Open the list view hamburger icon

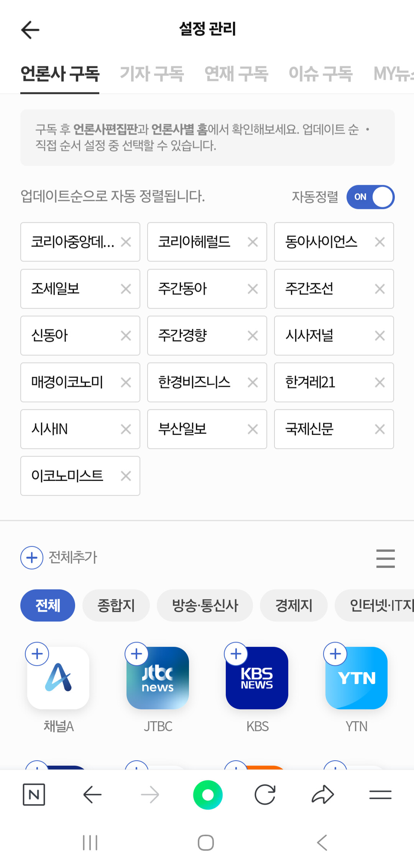coord(385,558)
